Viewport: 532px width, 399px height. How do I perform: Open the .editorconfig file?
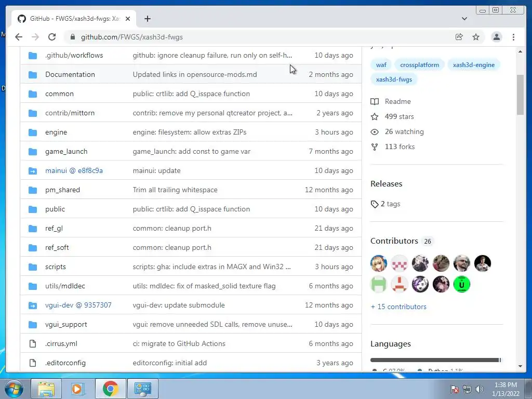[x=65, y=363]
